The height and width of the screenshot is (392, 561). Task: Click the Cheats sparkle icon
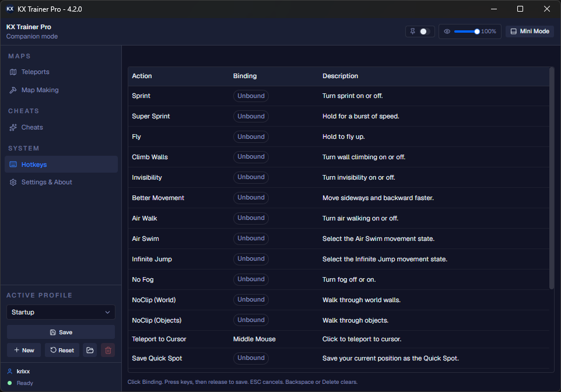[x=13, y=127]
